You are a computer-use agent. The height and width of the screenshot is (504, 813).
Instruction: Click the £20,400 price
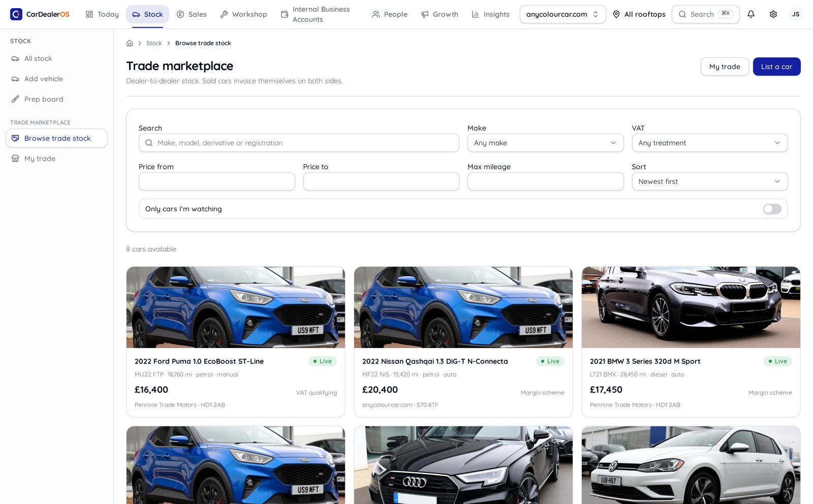pos(380,390)
